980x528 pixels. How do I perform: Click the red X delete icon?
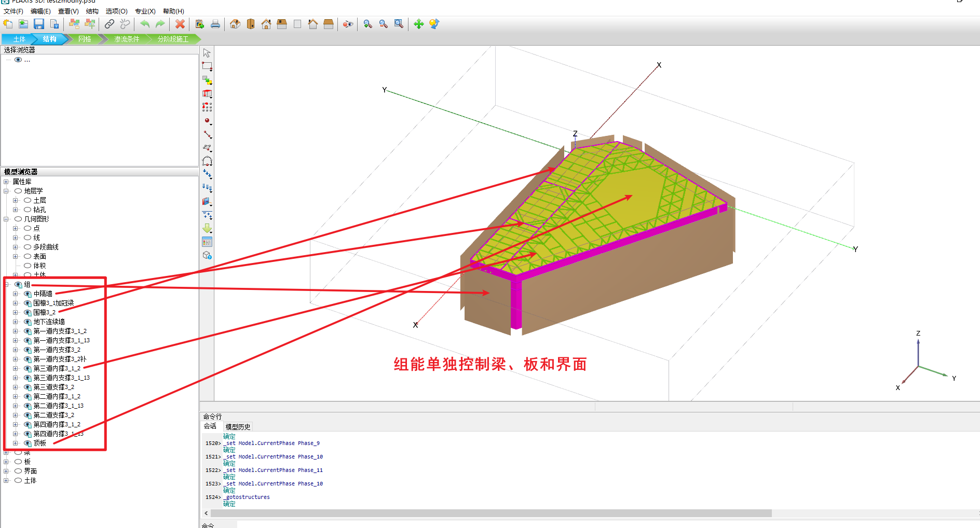[x=180, y=24]
